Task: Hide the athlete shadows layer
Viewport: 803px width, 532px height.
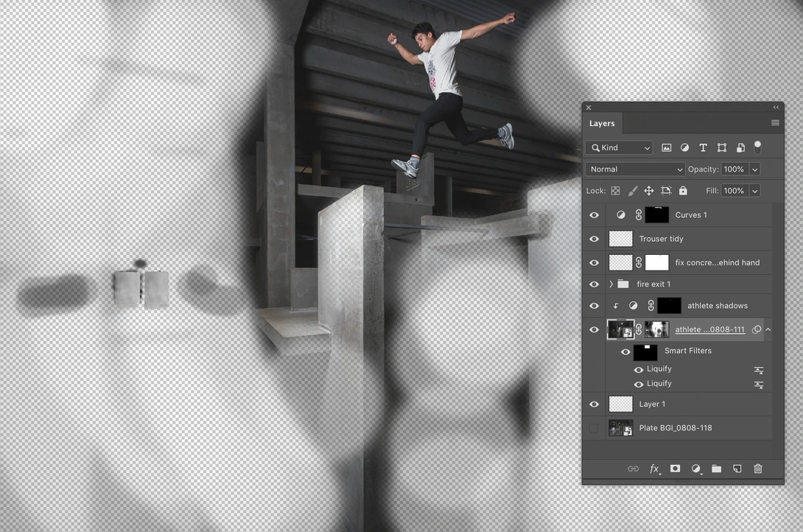Action: click(594, 306)
